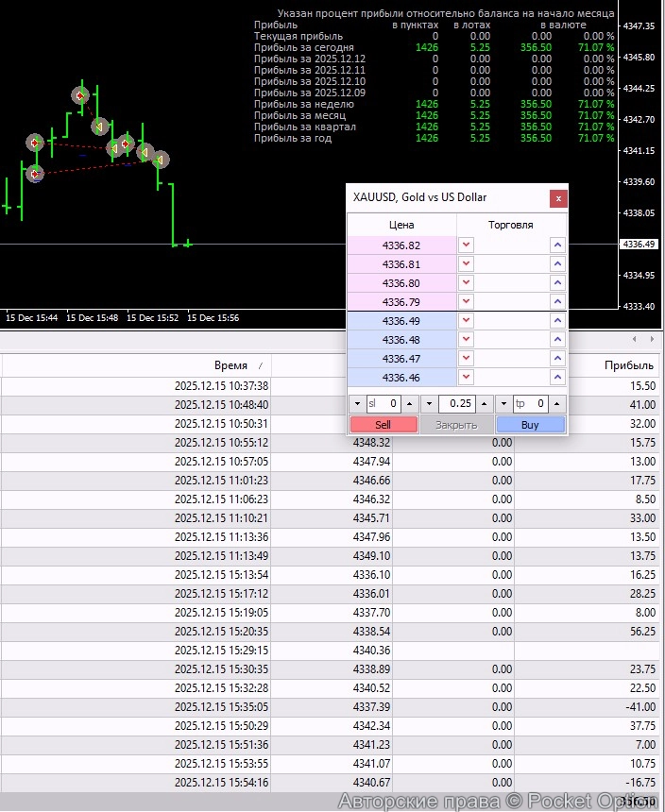
Task: Click the lot volume field showing 0.25
Action: [x=457, y=403]
